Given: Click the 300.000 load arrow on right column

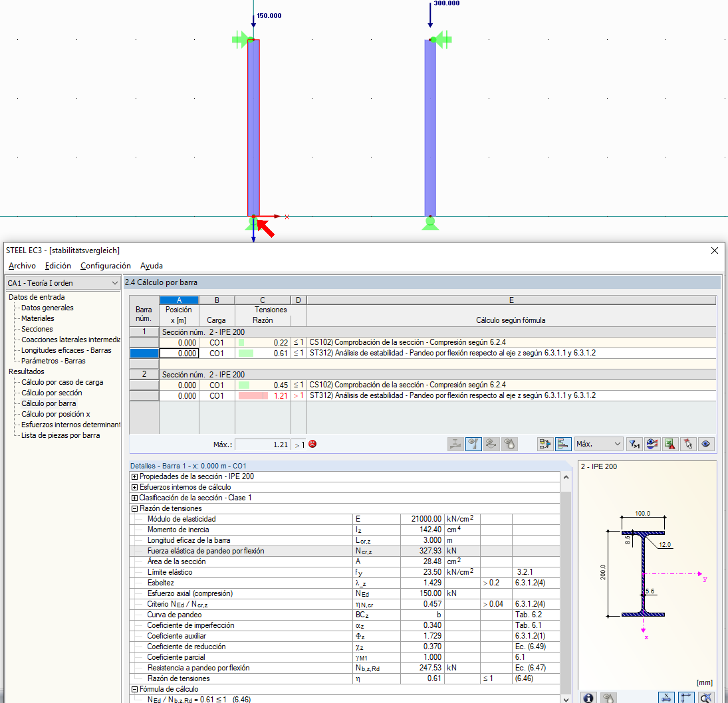Looking at the screenshot, I should click(x=430, y=14).
